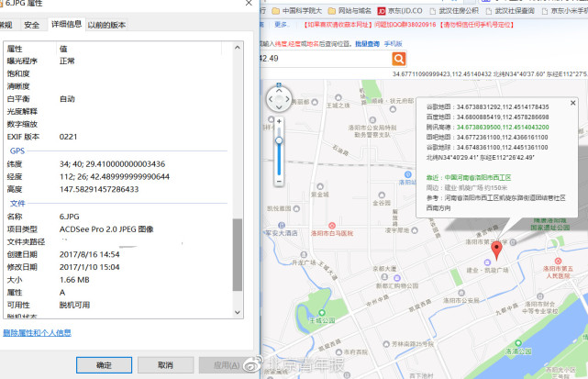Image resolution: width=588 pixels, height=379 pixels.
Task: Click the 市府西院 map marker
Action: click(338, 352)
